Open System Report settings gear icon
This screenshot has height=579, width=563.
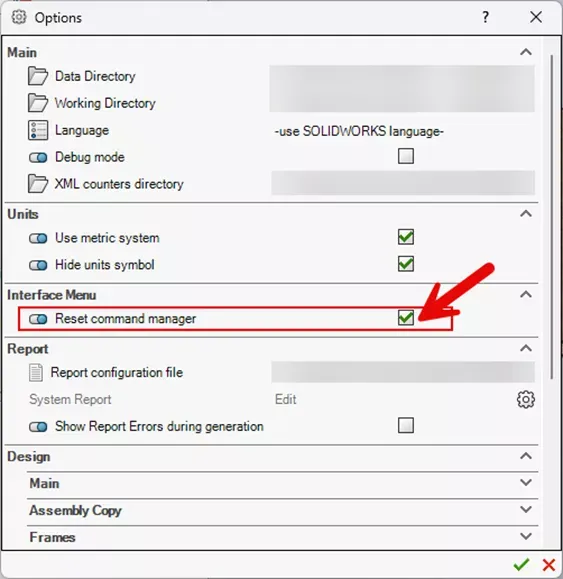click(526, 399)
